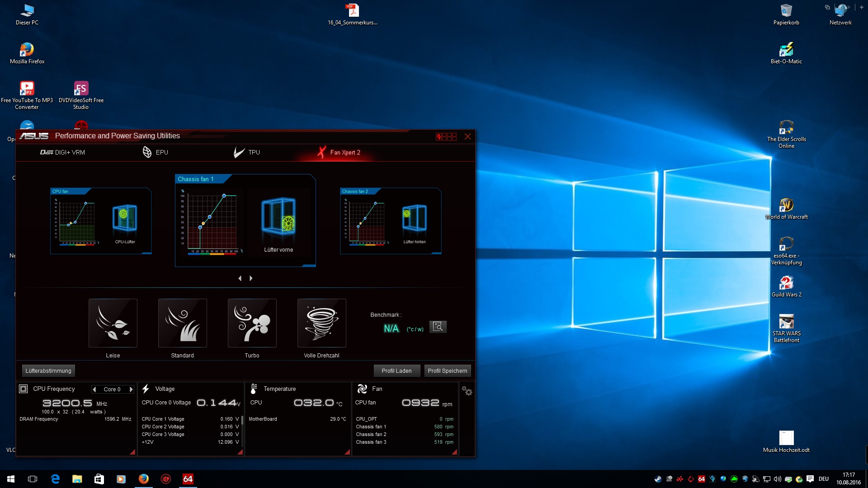The height and width of the screenshot is (488, 868).
Task: Show previous CPU core with left arrow
Action: [x=94, y=389]
